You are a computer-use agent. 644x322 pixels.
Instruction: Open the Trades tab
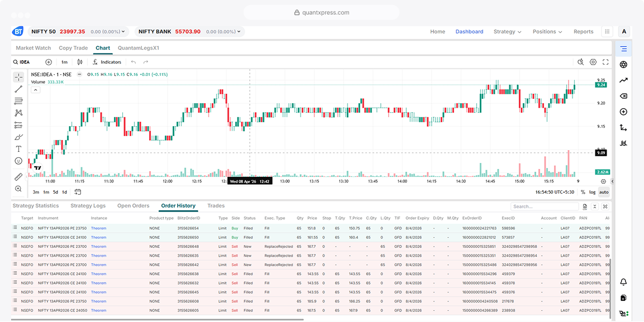(x=216, y=205)
